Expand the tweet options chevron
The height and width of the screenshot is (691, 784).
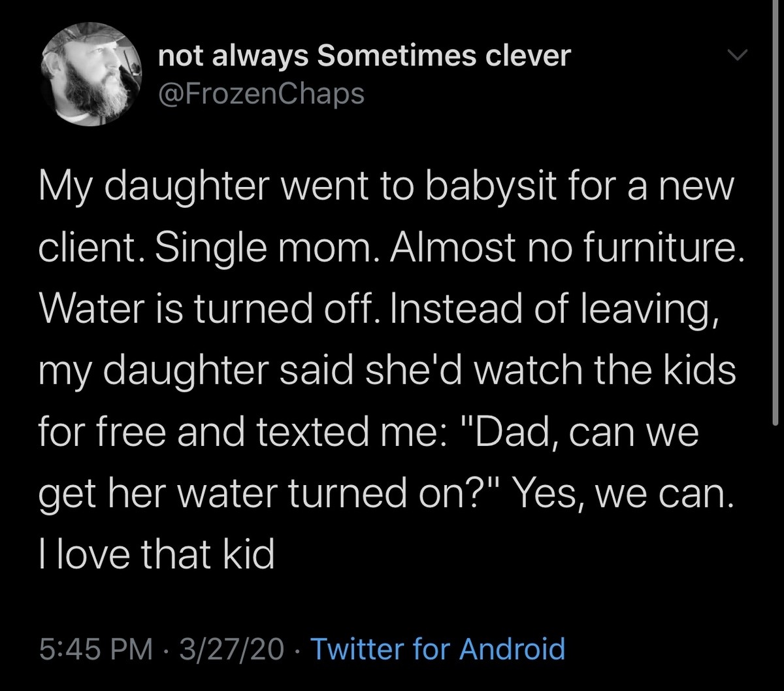coord(736,57)
